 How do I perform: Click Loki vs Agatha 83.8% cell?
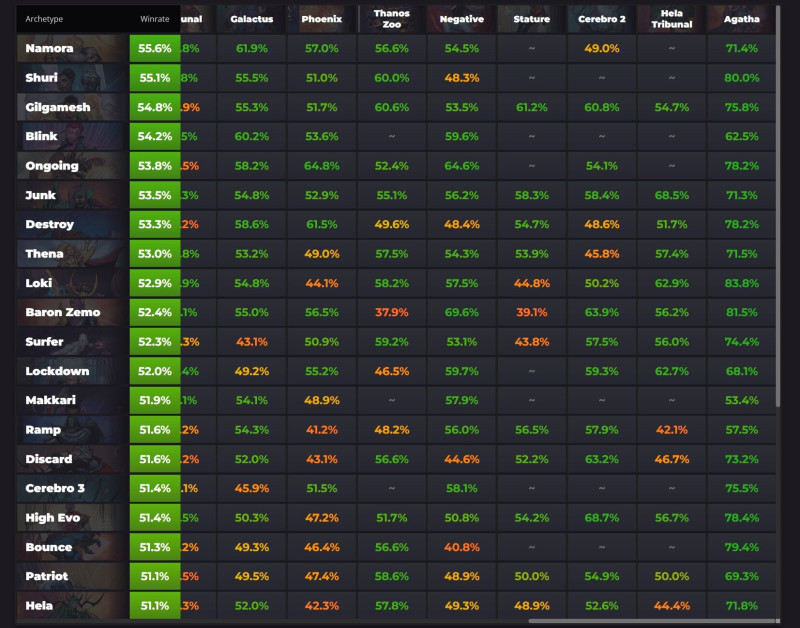click(741, 283)
